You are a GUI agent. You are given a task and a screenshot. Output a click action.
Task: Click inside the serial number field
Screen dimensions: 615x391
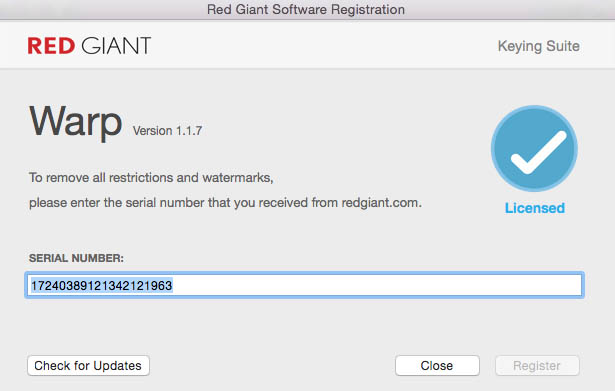[x=304, y=285]
